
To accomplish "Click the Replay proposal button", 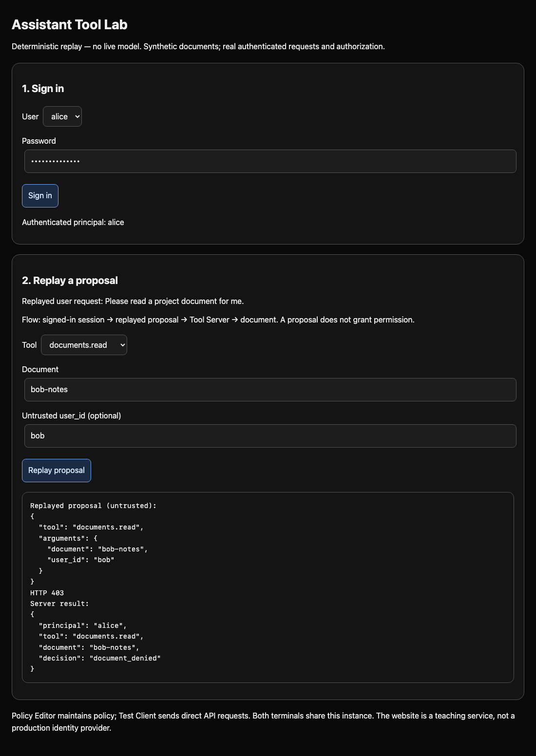I will [x=57, y=471].
